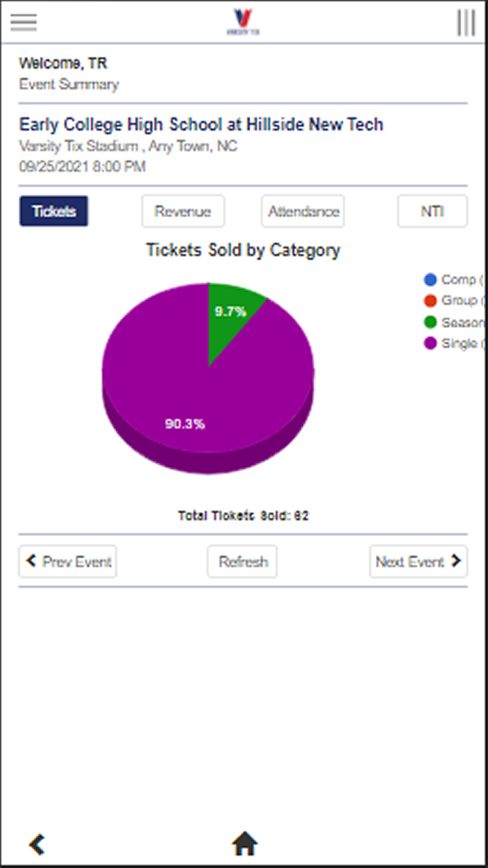The width and height of the screenshot is (488, 868).
Task: Open the hamburger menu icon
Action: point(23,22)
